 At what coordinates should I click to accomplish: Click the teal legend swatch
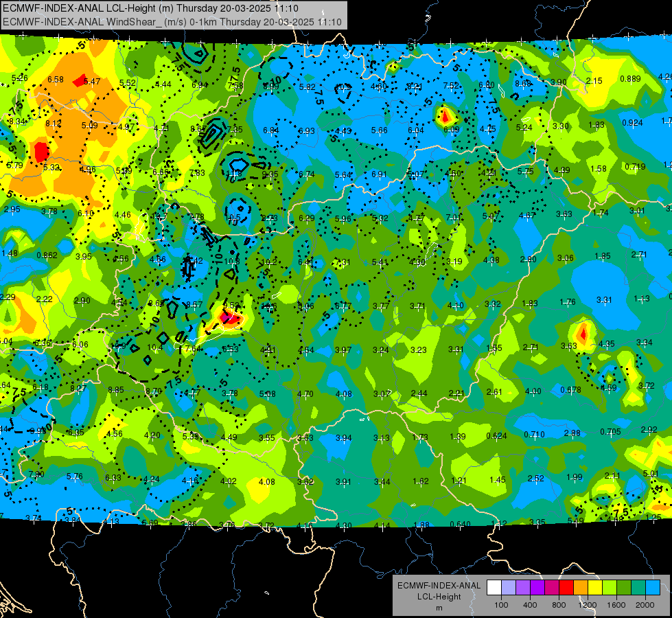tap(638, 587)
